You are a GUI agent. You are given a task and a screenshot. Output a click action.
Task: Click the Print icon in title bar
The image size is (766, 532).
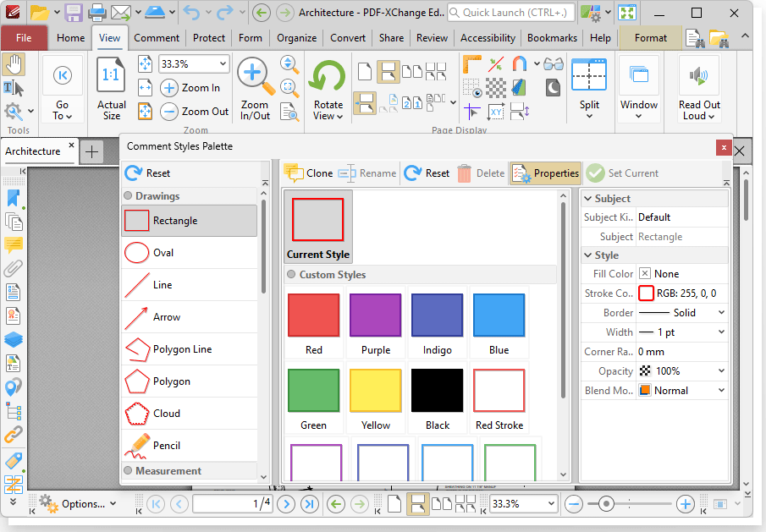click(97, 12)
